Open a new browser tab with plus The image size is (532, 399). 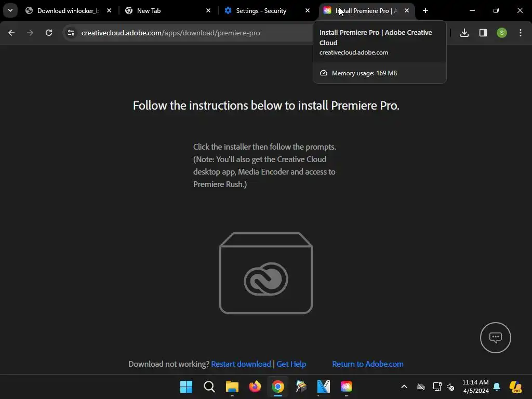(x=425, y=10)
